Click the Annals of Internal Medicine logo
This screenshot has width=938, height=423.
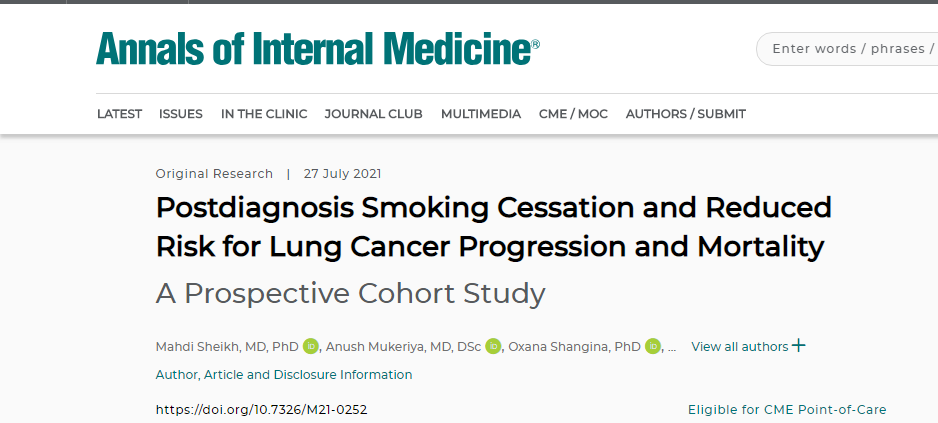click(x=318, y=48)
